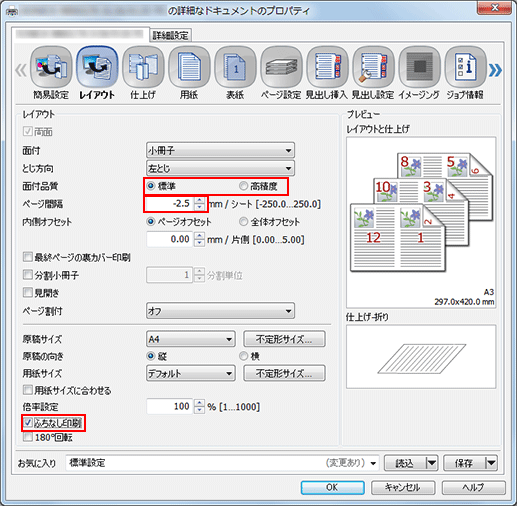Toggle the 両面 checkbox
This screenshot has height=506, width=517.
27,132
